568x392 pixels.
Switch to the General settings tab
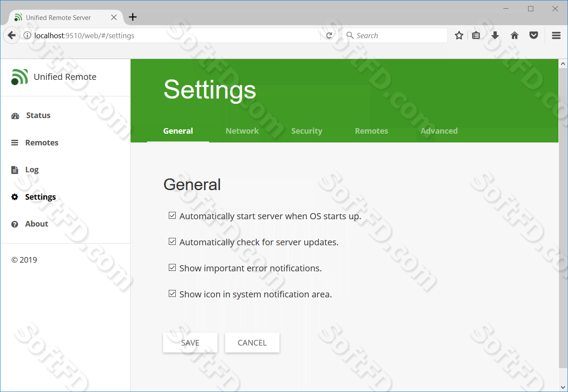[x=178, y=131]
